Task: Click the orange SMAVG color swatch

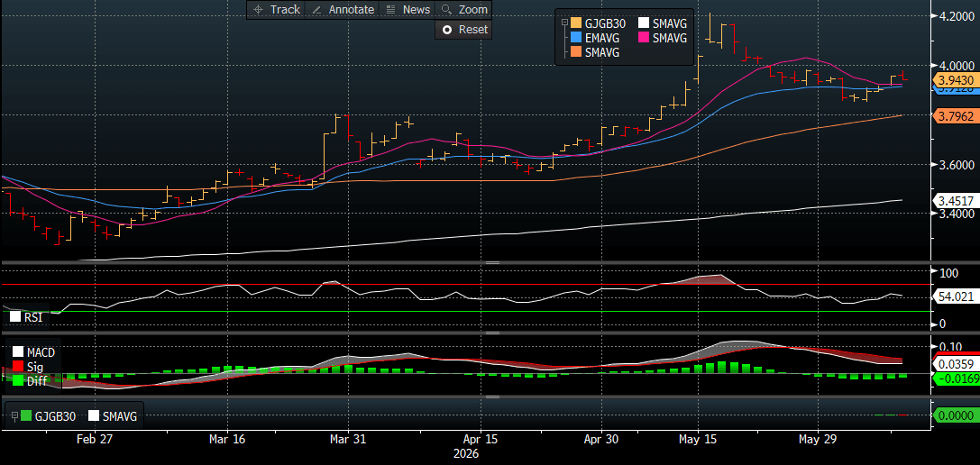Action: coord(575,53)
